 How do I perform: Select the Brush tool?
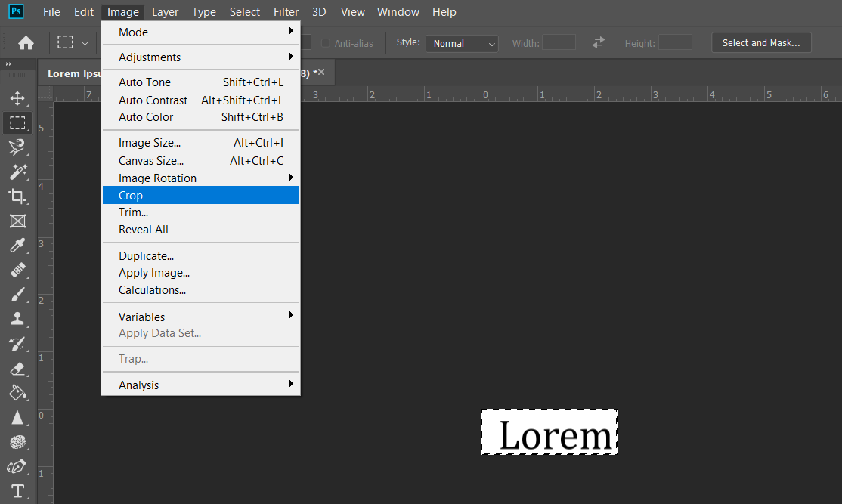click(x=18, y=294)
